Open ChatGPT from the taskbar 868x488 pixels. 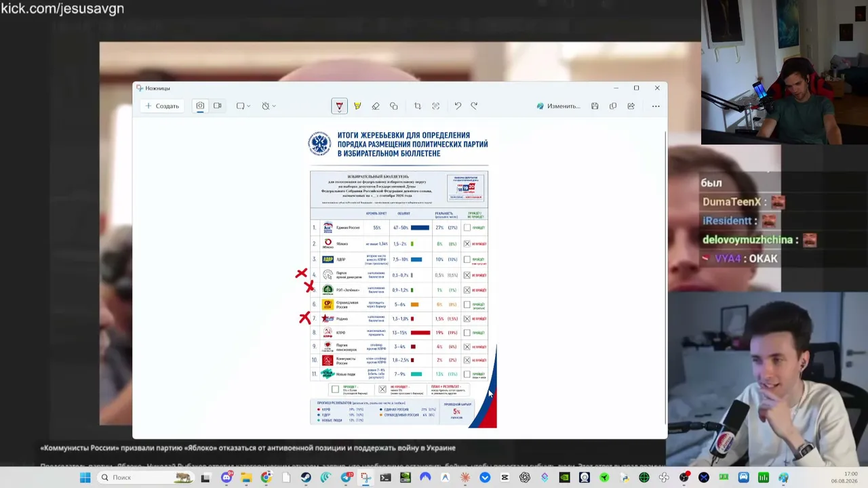pos(525,478)
